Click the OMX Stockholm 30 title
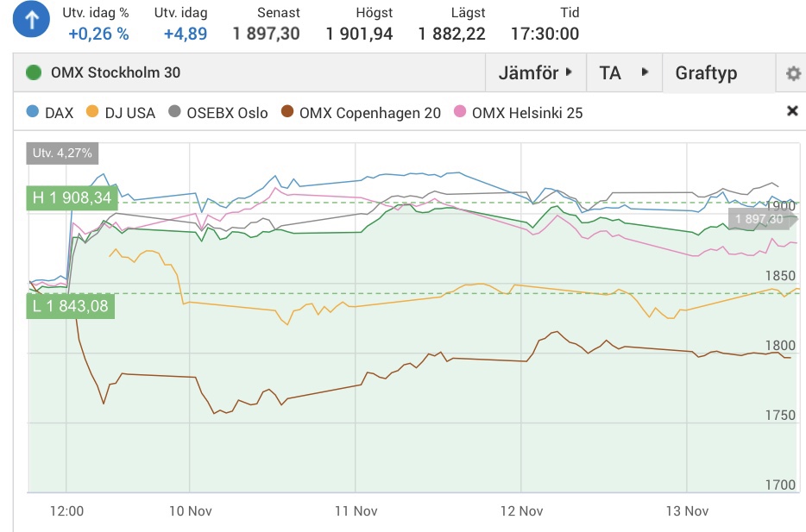Screen dimensions: 806x532 tap(116, 72)
